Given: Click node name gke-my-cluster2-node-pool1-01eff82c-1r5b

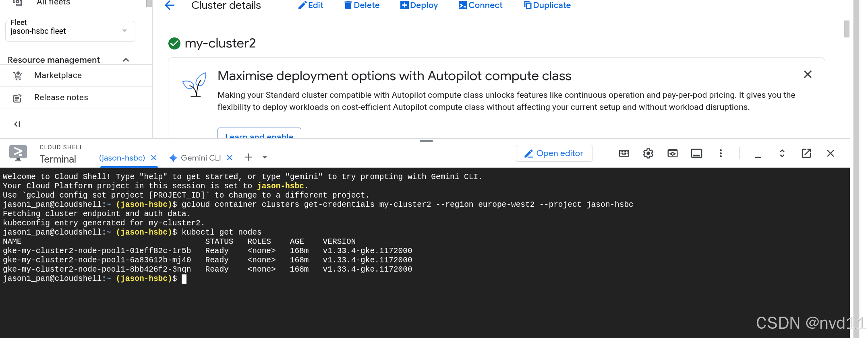Looking at the screenshot, I should [x=97, y=251].
